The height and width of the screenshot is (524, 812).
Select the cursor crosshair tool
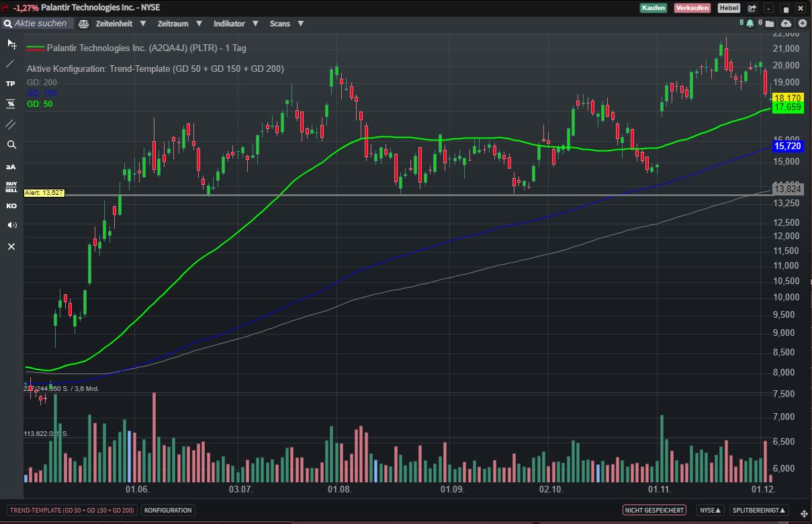coord(11,44)
